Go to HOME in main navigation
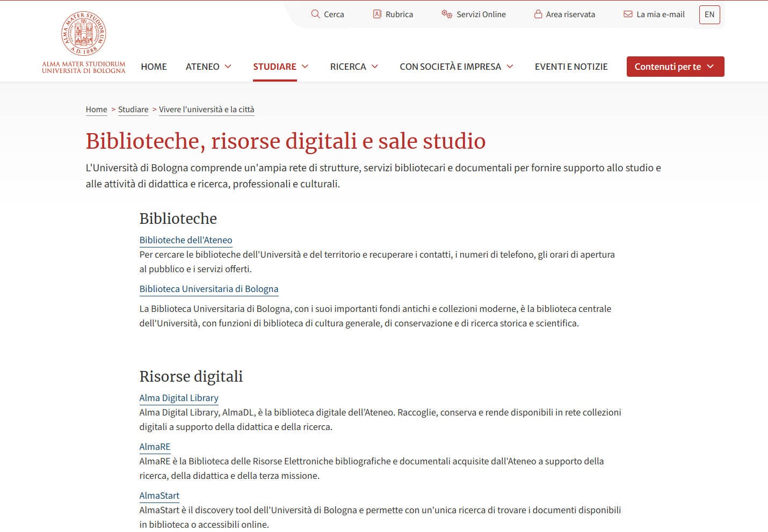This screenshot has width=768, height=532. (154, 67)
